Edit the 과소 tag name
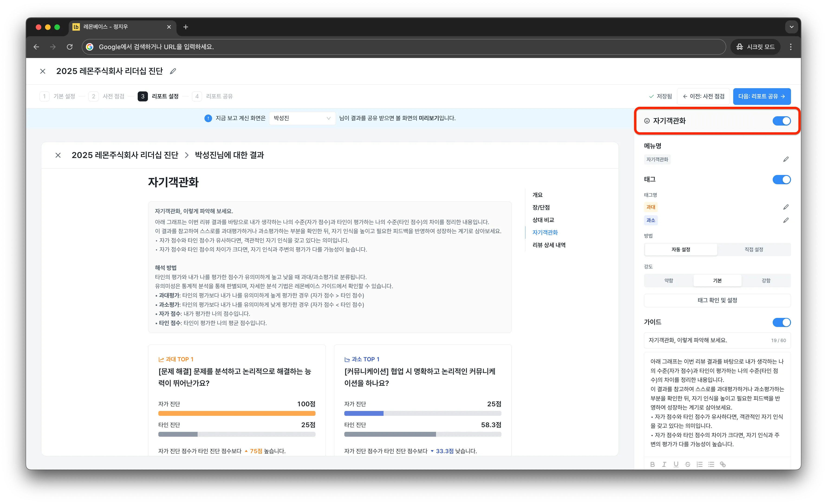827x504 pixels. pyautogui.click(x=786, y=220)
